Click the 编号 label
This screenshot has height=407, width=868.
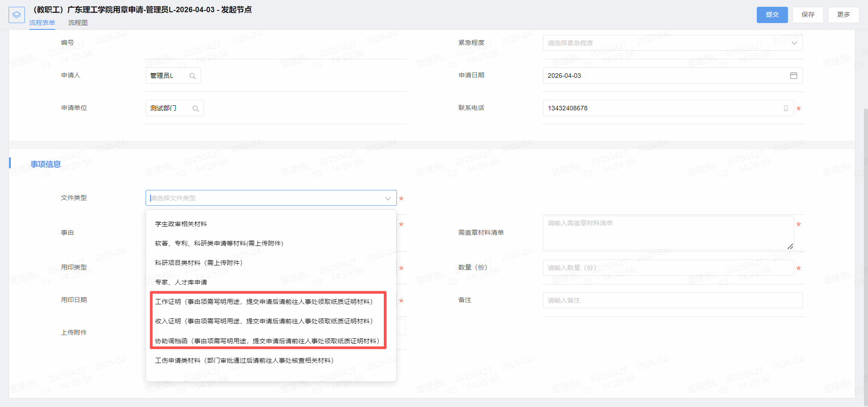pyautogui.click(x=67, y=43)
